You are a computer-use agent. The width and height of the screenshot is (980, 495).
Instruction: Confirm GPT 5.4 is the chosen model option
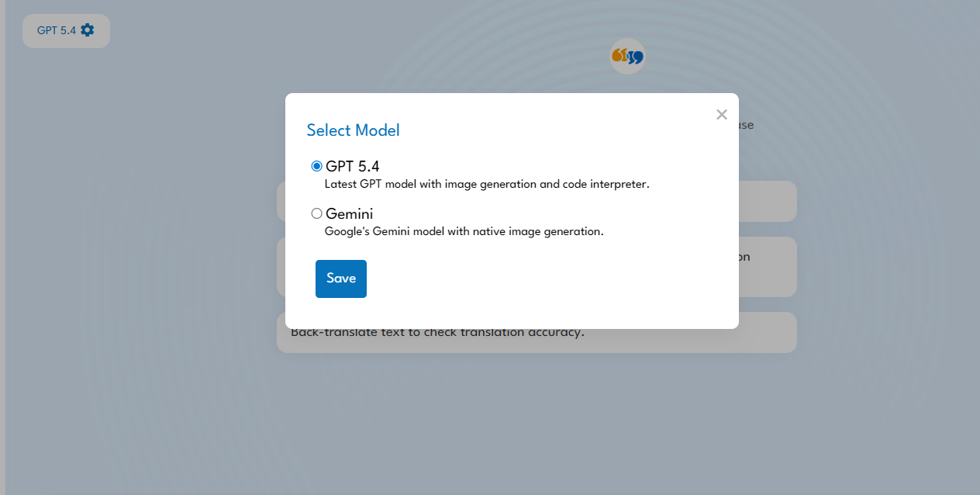(x=316, y=165)
